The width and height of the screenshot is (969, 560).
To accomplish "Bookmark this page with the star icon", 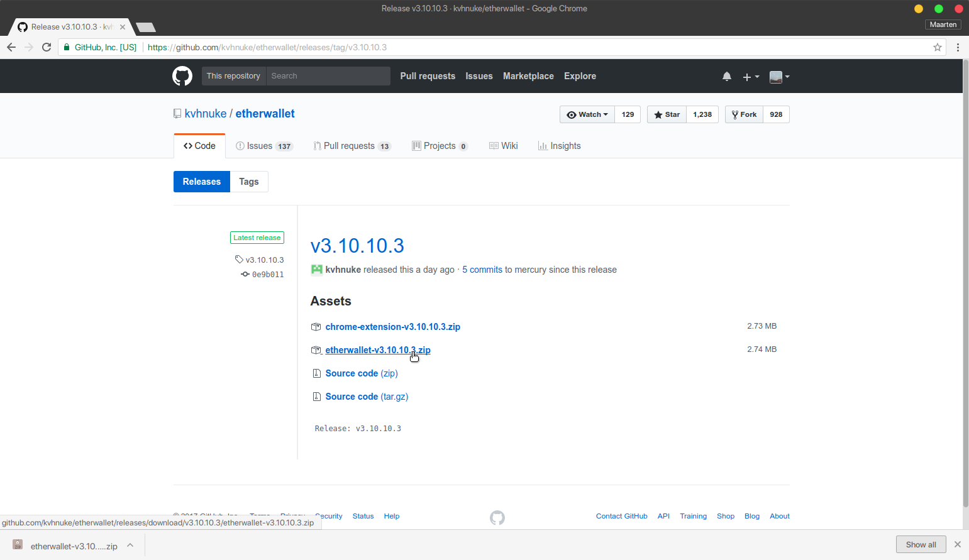I will click(937, 47).
